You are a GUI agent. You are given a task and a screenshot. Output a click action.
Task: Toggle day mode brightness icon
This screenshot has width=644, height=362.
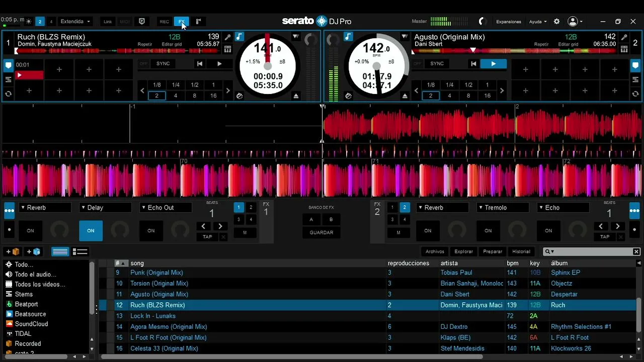click(29, 22)
